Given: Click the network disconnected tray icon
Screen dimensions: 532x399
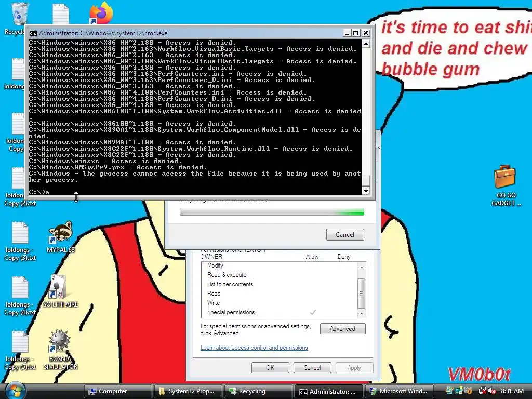Looking at the screenshot, I should 482,391.
